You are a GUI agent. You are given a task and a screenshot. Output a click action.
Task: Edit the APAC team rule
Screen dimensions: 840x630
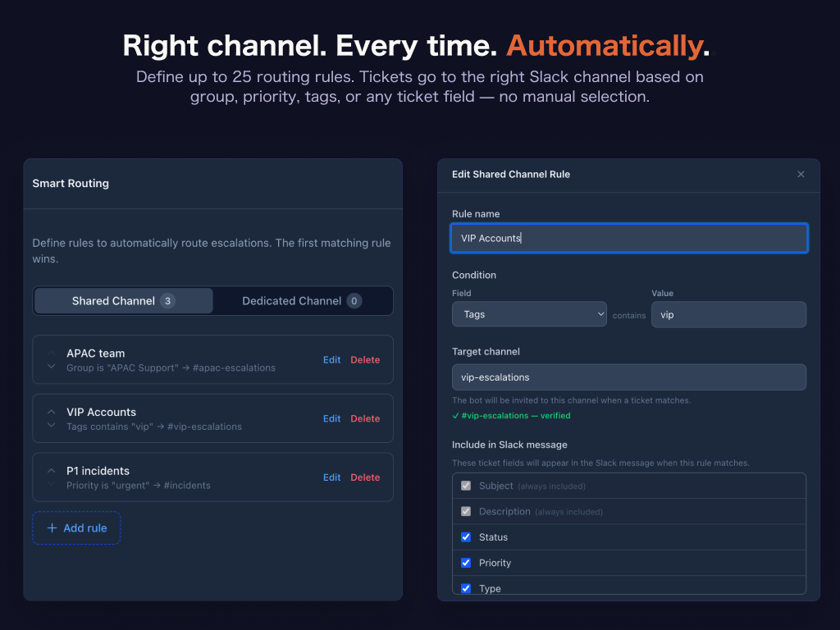pos(331,360)
